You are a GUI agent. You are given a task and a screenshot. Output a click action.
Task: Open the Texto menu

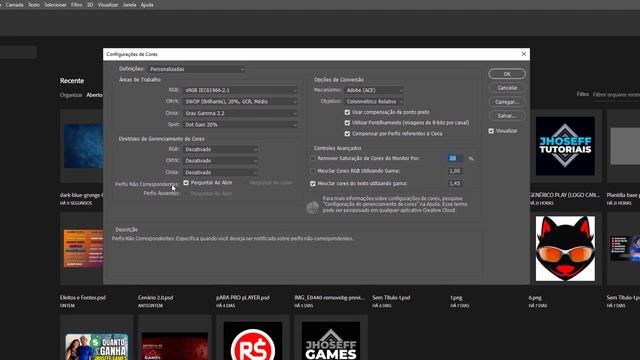[34, 5]
